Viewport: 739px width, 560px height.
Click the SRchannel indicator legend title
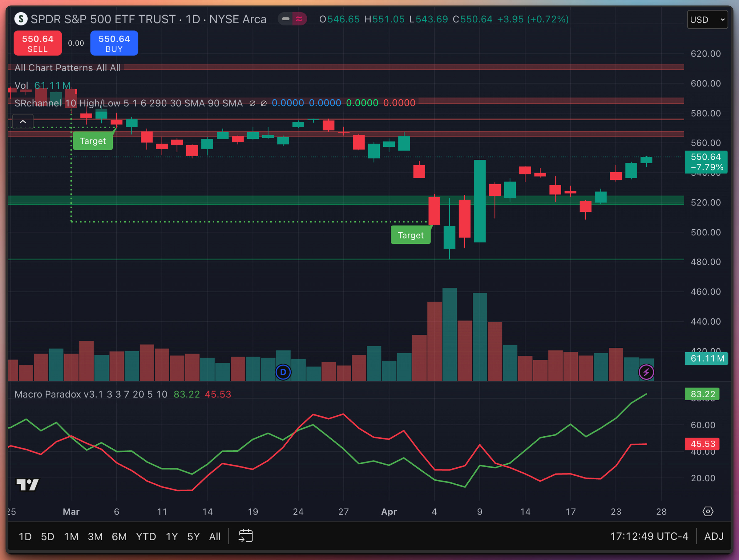coord(129,103)
